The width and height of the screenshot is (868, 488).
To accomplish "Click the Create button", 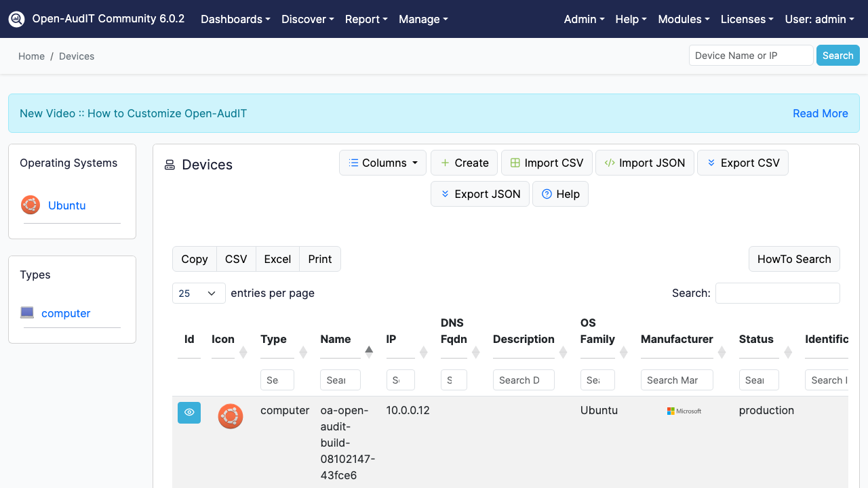I will point(465,163).
